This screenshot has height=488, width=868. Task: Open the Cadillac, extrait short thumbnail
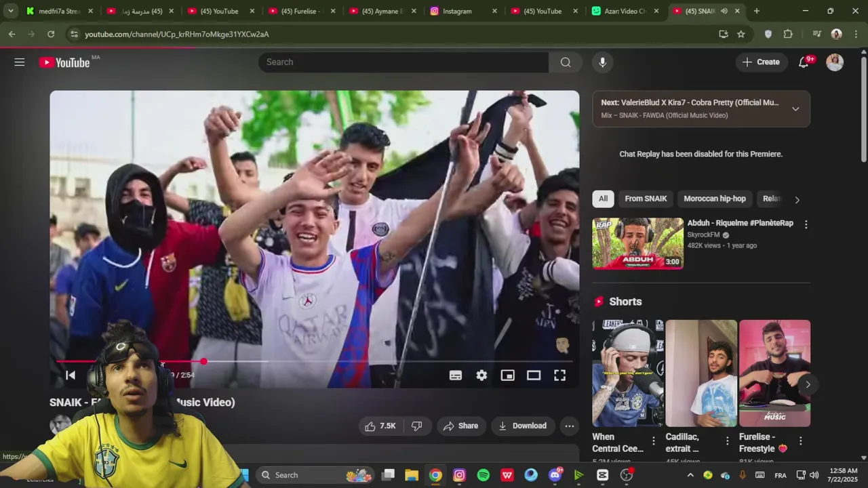point(701,373)
